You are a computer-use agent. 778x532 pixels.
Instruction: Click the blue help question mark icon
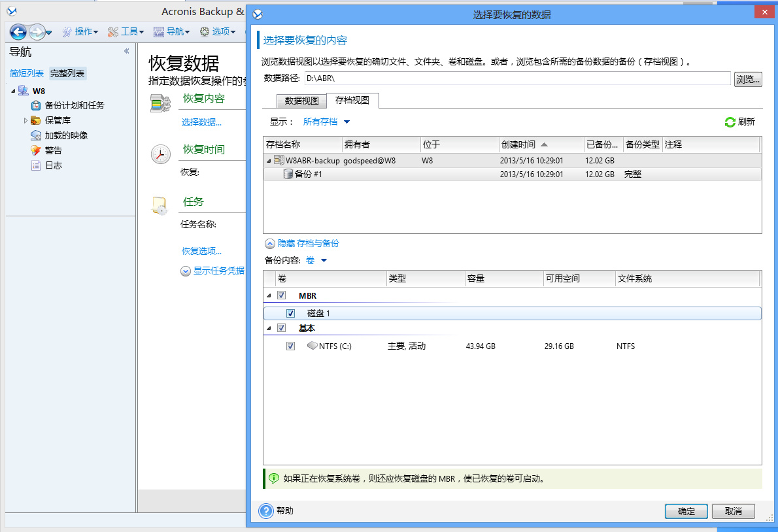tap(267, 510)
